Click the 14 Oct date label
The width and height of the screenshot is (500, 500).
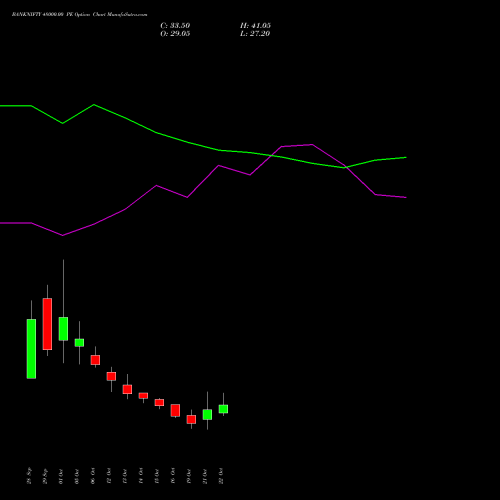tap(141, 476)
